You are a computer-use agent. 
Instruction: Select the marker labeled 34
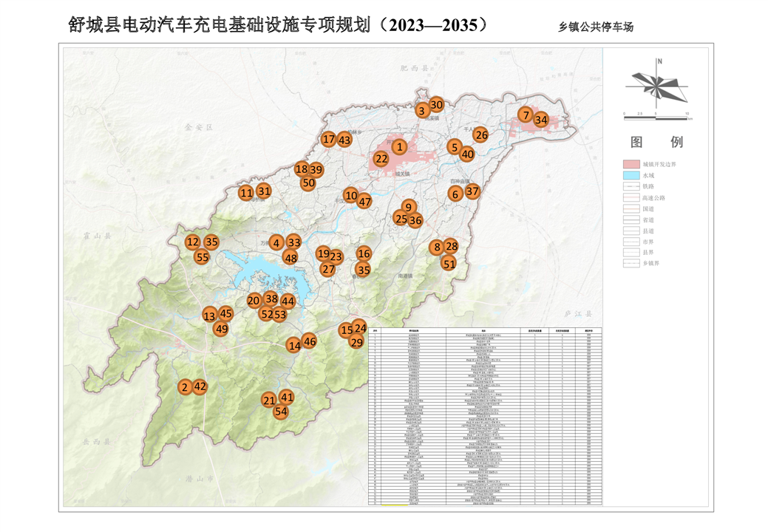(541, 120)
